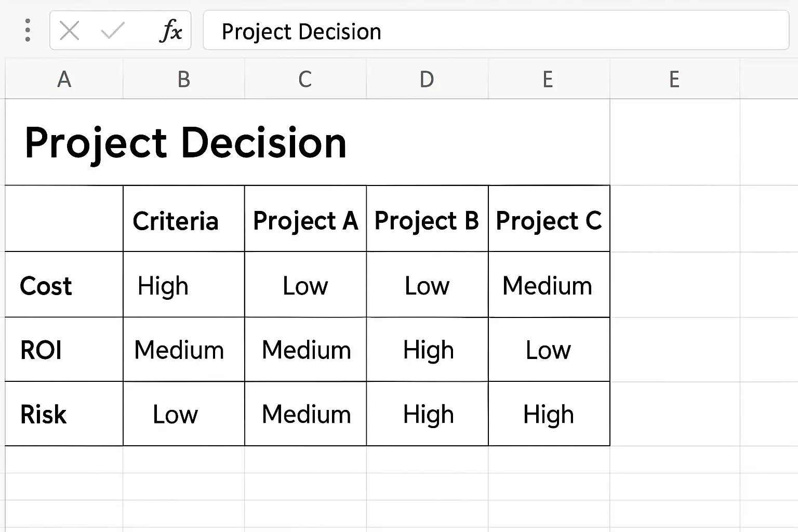This screenshot has width=798, height=532.
Task: Click the Project A header cell
Action: pos(305,219)
